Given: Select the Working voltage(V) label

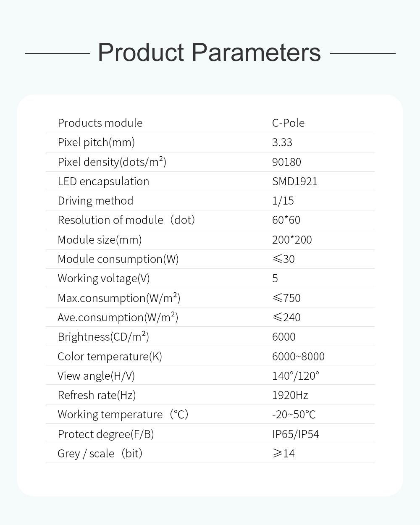Looking at the screenshot, I should tap(103, 278).
